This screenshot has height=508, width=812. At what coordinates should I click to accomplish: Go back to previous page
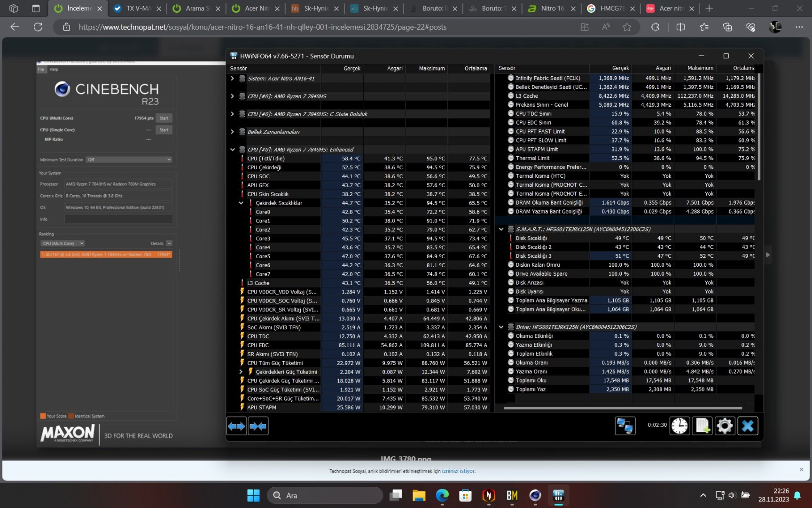point(15,27)
